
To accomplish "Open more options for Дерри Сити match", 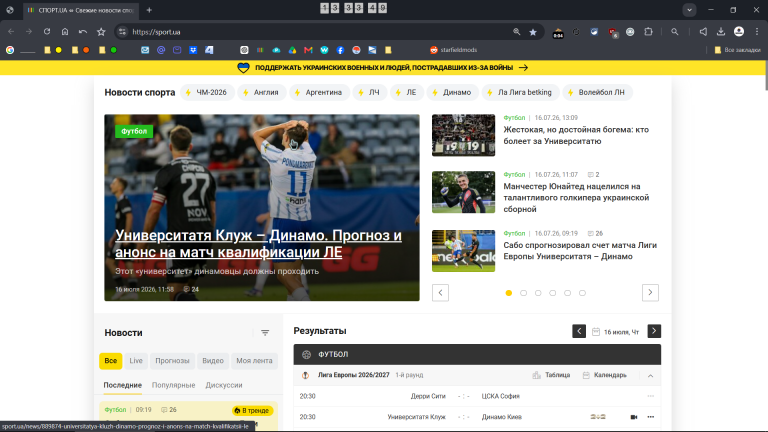I will 650,396.
